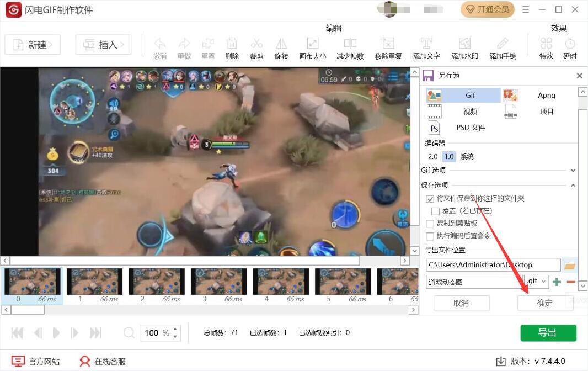Select the System (系统) encoder option
Viewport: 588px width, 371px height.
[467, 157]
